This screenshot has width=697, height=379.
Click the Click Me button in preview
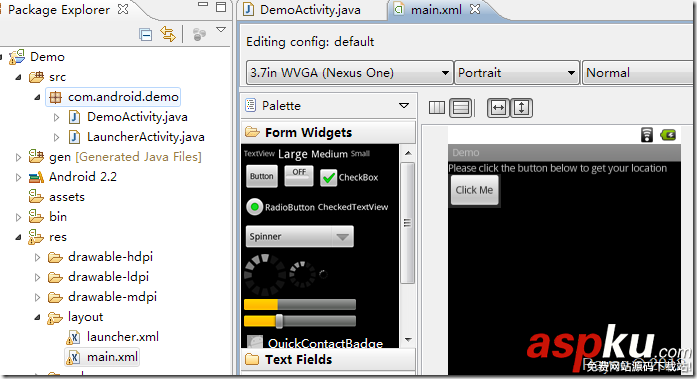pos(474,190)
